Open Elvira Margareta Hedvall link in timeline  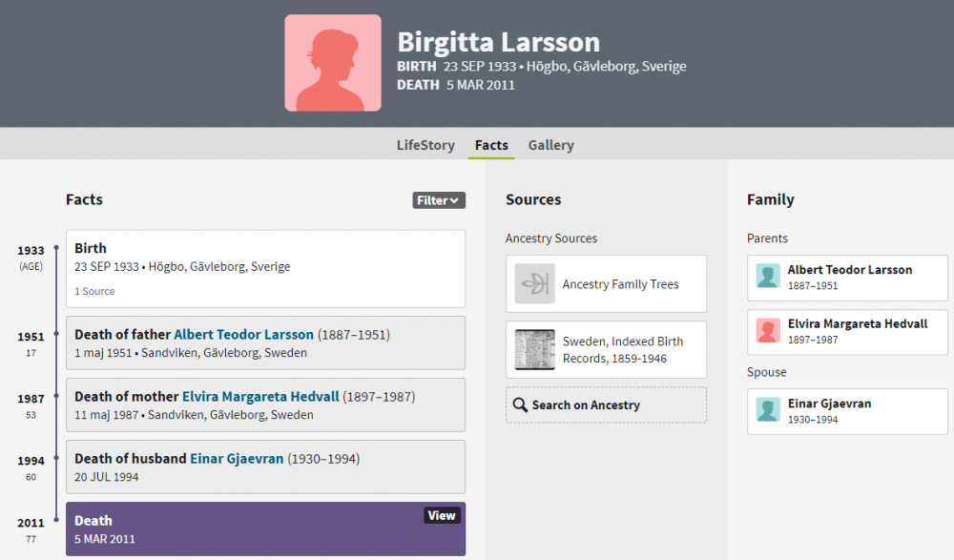pyautogui.click(x=260, y=396)
